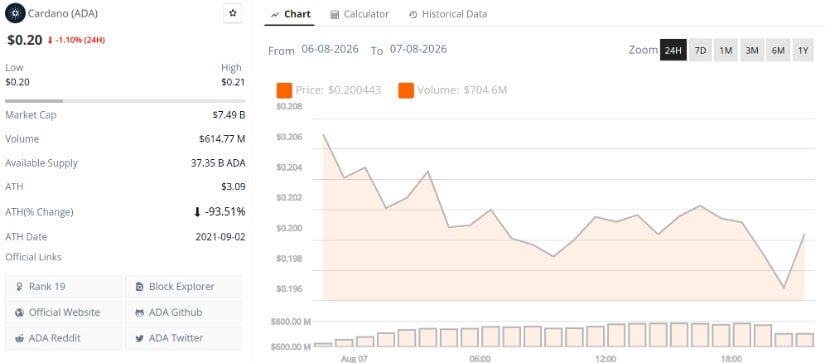Click the Aug 07 time axis label
Screen dimensions: 825x363
coord(354,359)
